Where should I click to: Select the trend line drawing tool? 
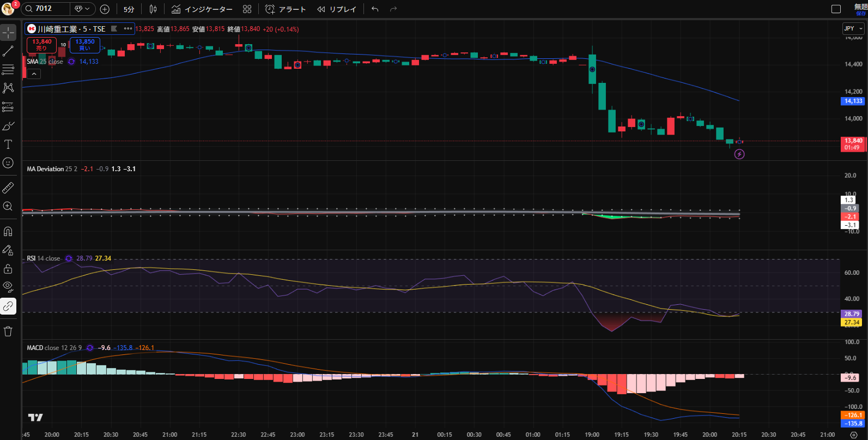(x=8, y=51)
